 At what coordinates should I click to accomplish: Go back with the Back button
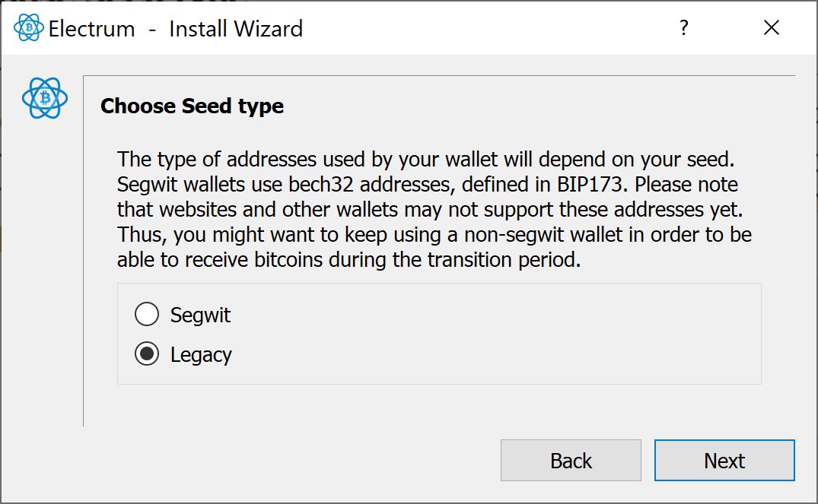[x=571, y=461]
